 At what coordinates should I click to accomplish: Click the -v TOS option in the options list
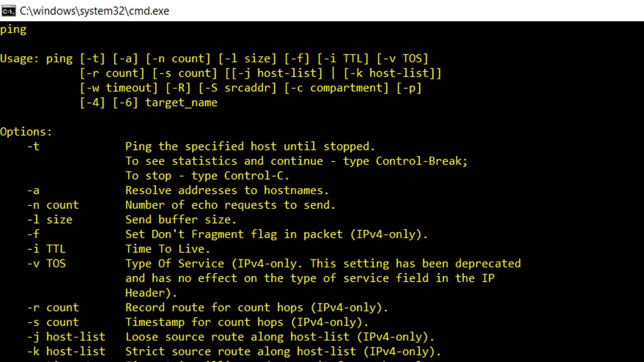pyautogui.click(x=46, y=263)
